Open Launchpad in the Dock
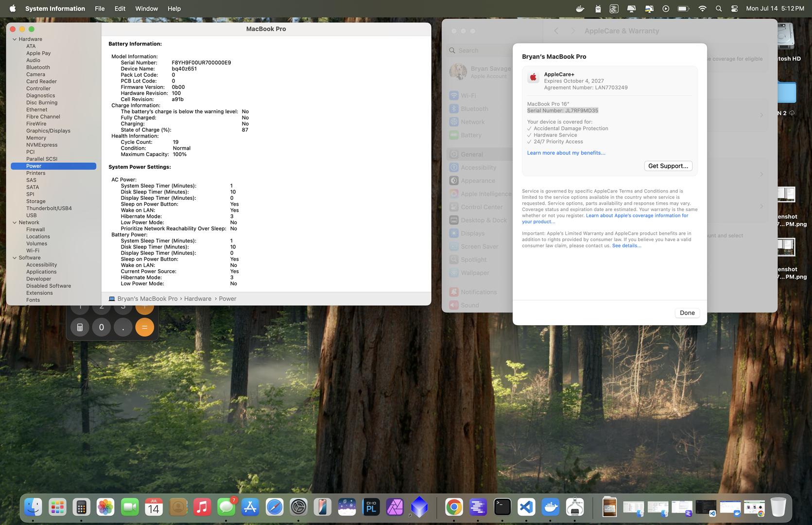This screenshot has height=525, width=812. click(x=57, y=507)
